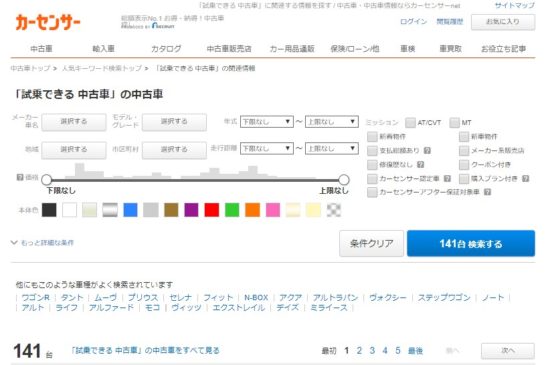The image size is (550, 365).
Task: Click 選択する for モデル・グレード
Action: click(x=174, y=122)
